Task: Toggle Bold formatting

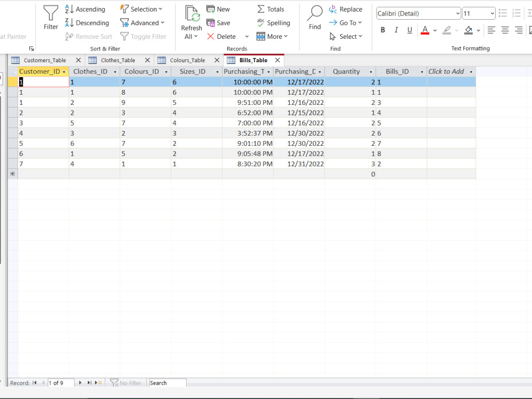Action: pyautogui.click(x=383, y=30)
